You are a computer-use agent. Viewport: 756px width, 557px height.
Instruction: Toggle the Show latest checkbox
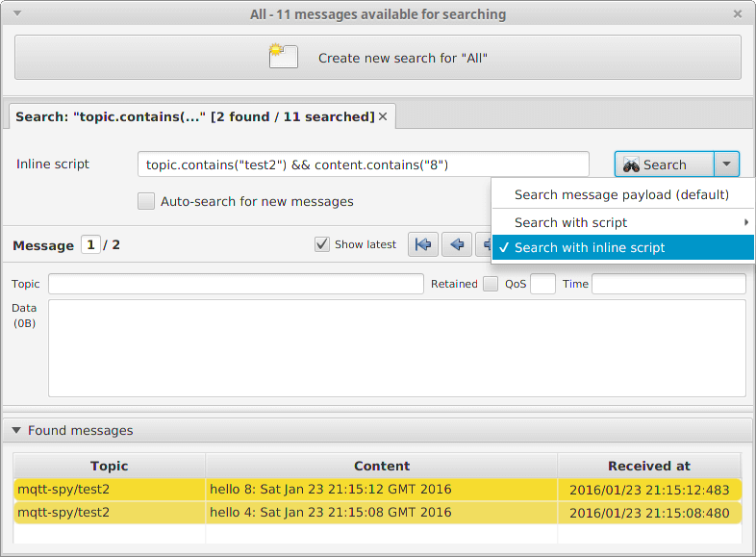[322, 244]
